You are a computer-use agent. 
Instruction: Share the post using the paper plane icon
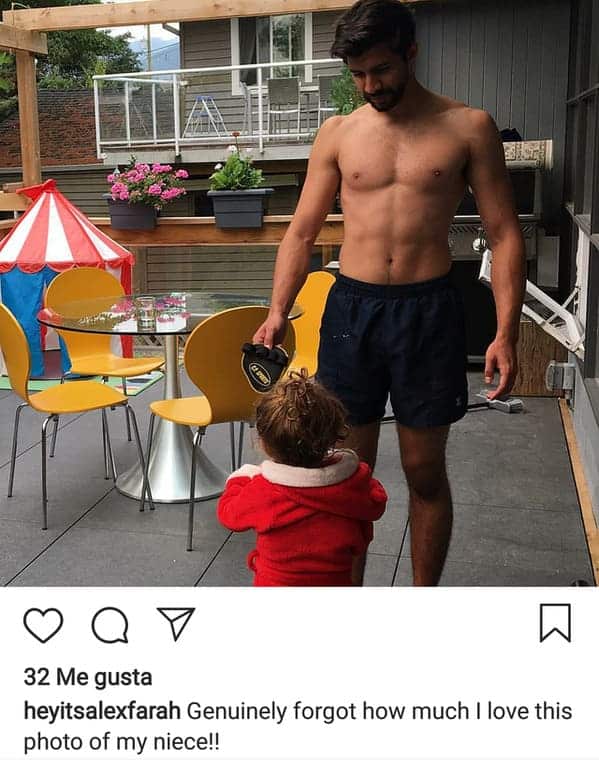175,623
